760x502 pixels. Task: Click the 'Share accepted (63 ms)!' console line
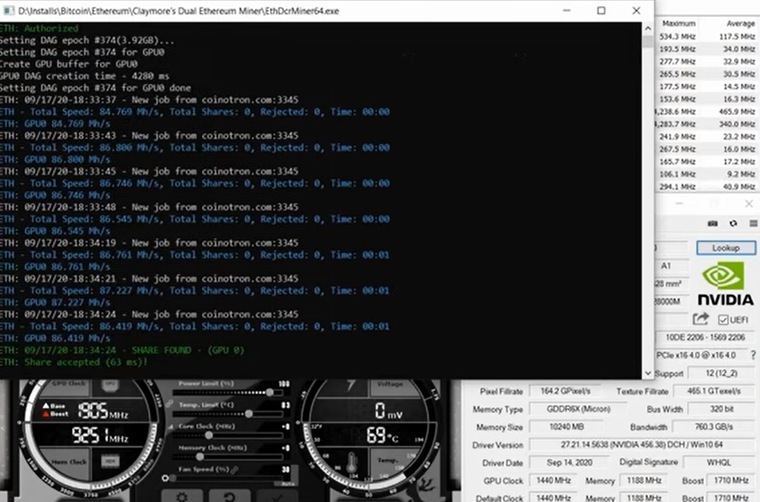click(74, 362)
